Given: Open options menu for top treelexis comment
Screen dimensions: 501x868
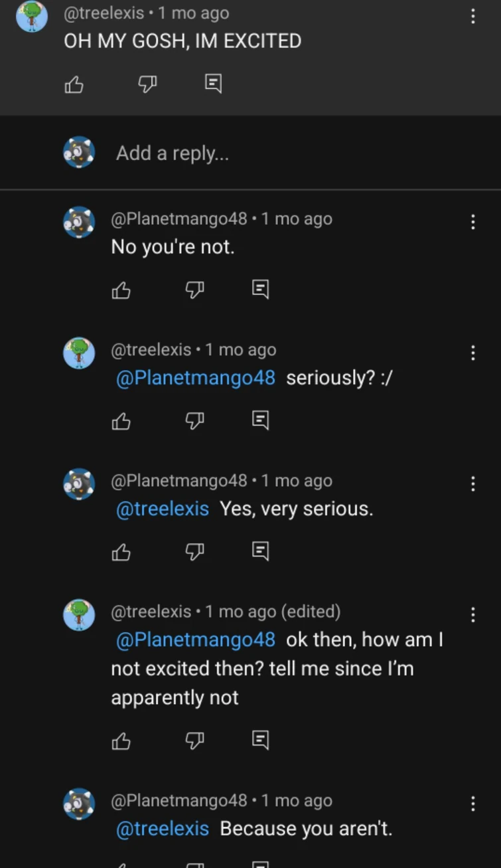Looking at the screenshot, I should pyautogui.click(x=472, y=17).
